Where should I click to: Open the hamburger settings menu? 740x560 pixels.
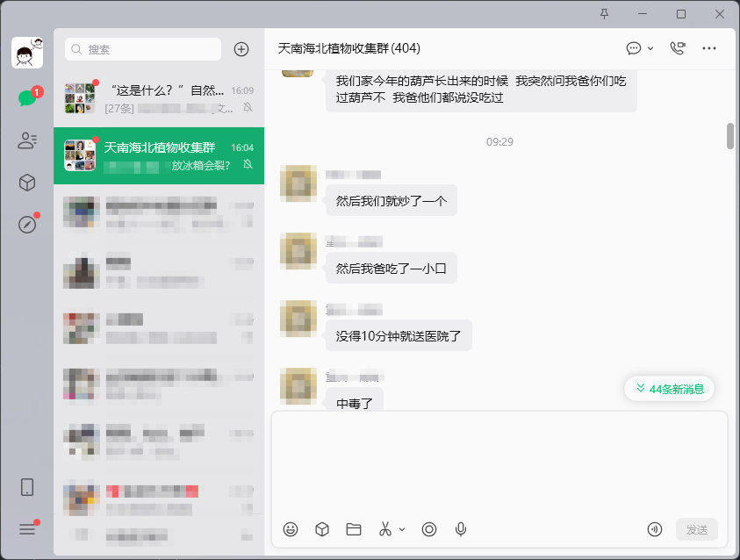[27, 528]
